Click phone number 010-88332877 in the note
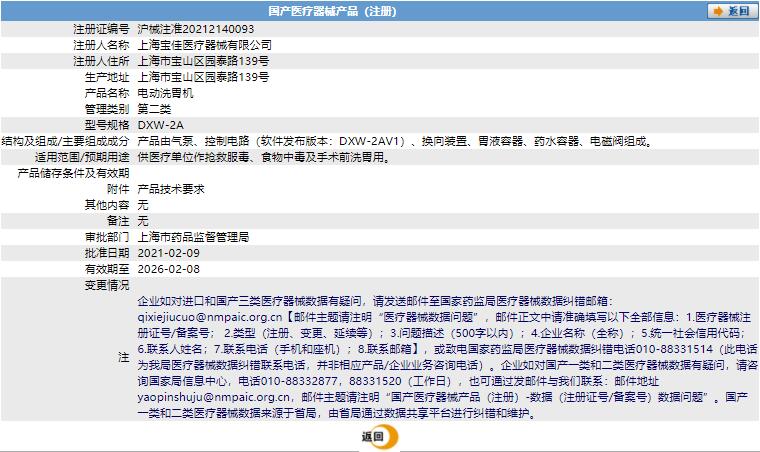 (299, 381)
